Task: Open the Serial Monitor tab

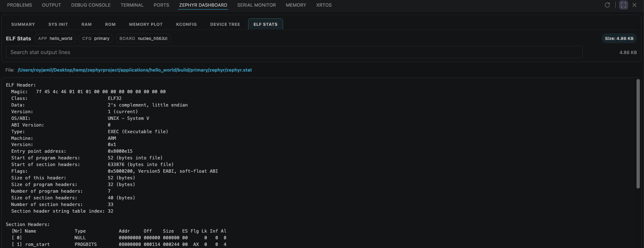Action: click(256, 5)
